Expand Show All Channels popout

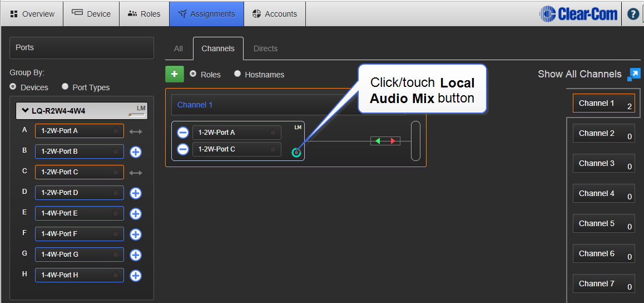coord(634,75)
